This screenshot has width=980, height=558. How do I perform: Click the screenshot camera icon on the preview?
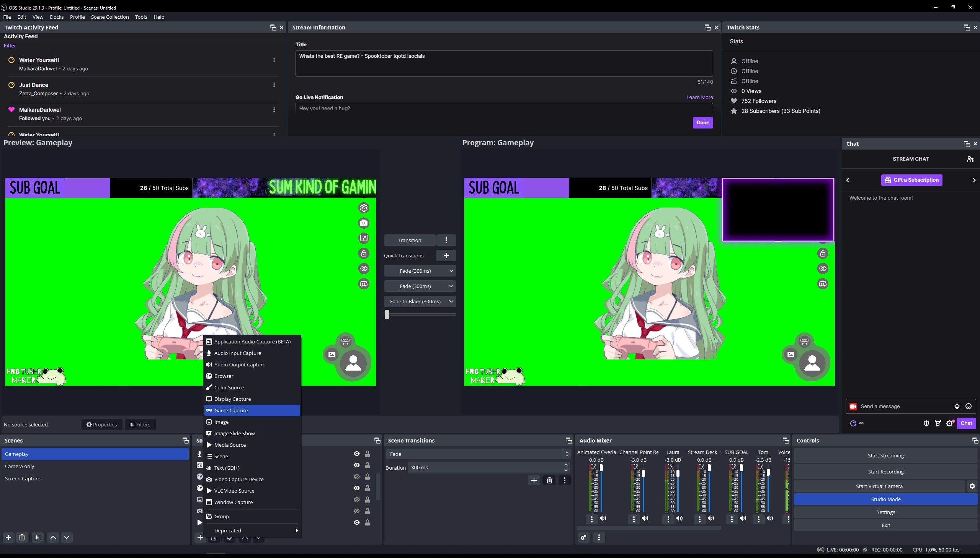[x=363, y=223]
